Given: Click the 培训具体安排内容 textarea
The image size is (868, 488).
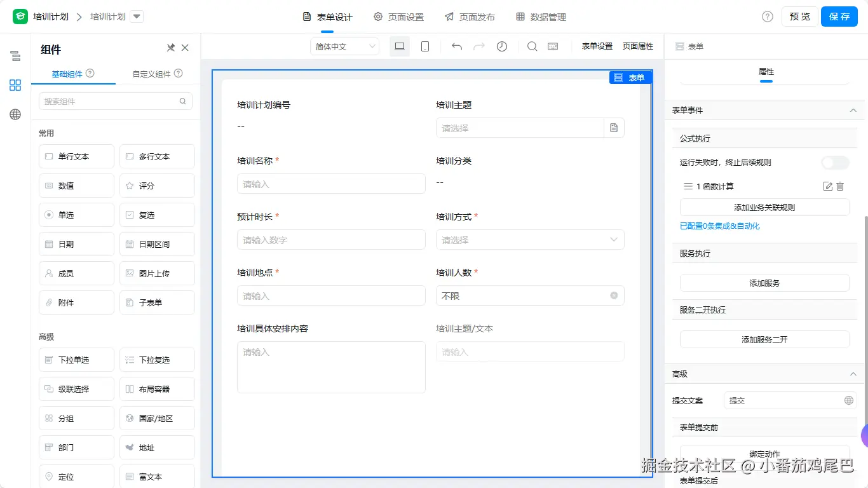Looking at the screenshot, I should [331, 367].
